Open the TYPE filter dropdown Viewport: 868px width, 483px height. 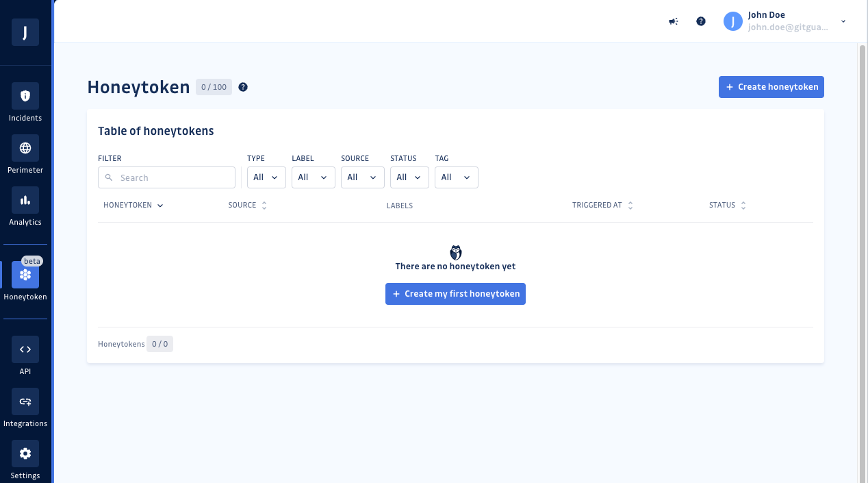(x=266, y=177)
